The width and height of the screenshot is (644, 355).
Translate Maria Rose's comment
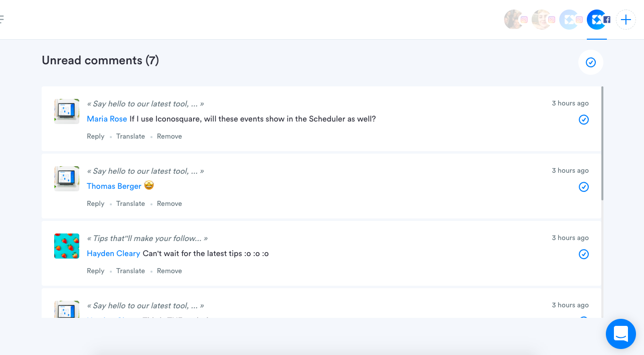[130, 136]
